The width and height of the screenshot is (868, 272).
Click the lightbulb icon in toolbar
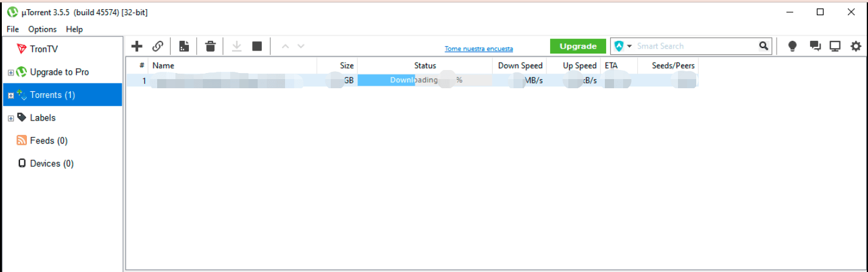point(792,46)
